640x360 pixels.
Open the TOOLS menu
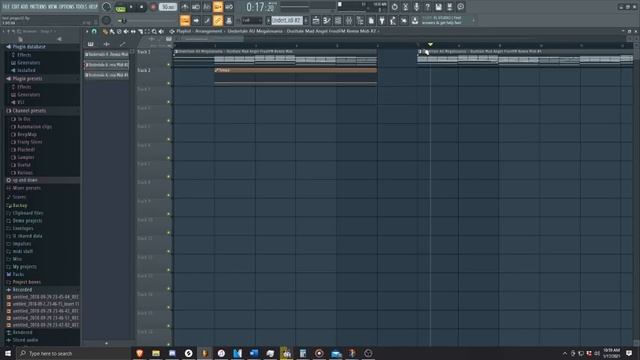82,7
